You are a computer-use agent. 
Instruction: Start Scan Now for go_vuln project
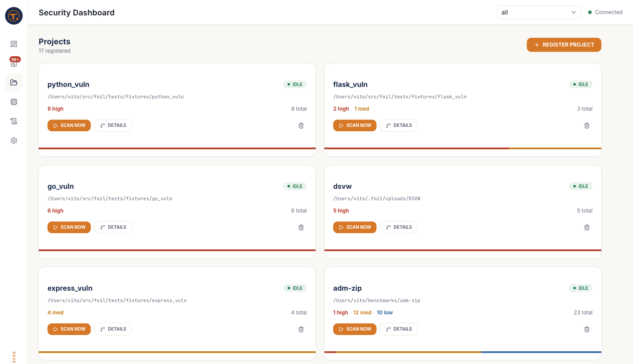pyautogui.click(x=69, y=227)
